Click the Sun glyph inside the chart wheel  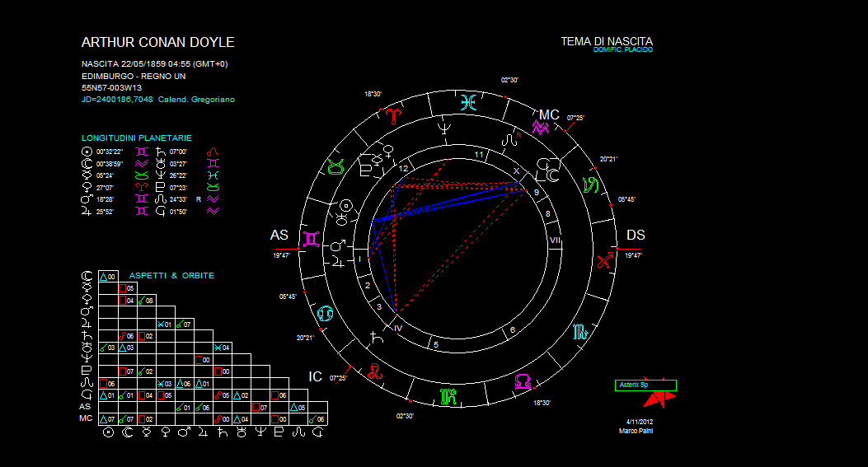coord(346,206)
